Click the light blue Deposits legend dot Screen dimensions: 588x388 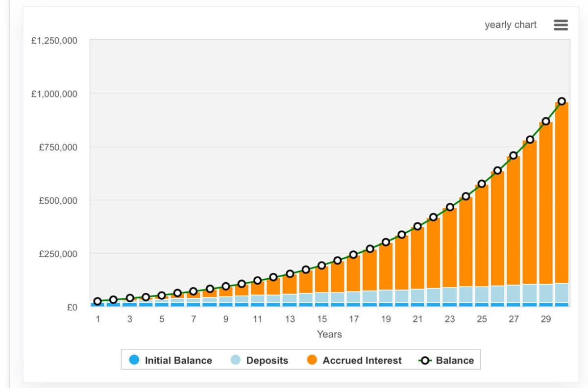[236, 361]
